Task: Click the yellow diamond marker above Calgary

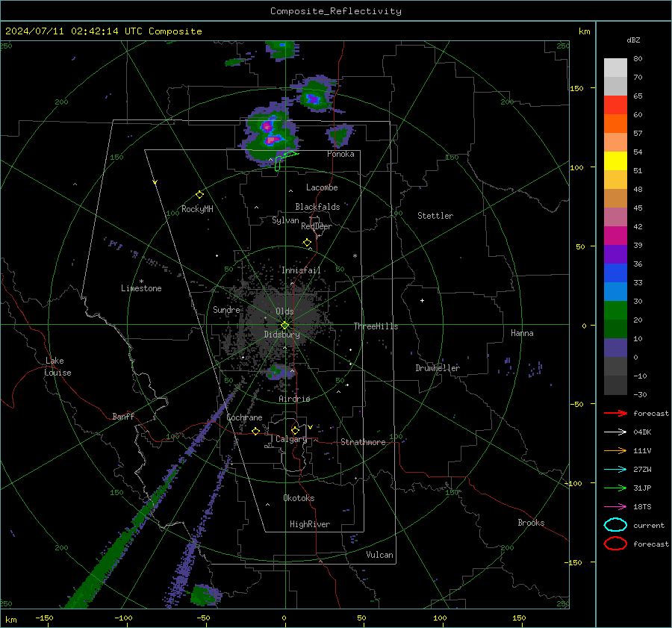Action: tap(295, 430)
